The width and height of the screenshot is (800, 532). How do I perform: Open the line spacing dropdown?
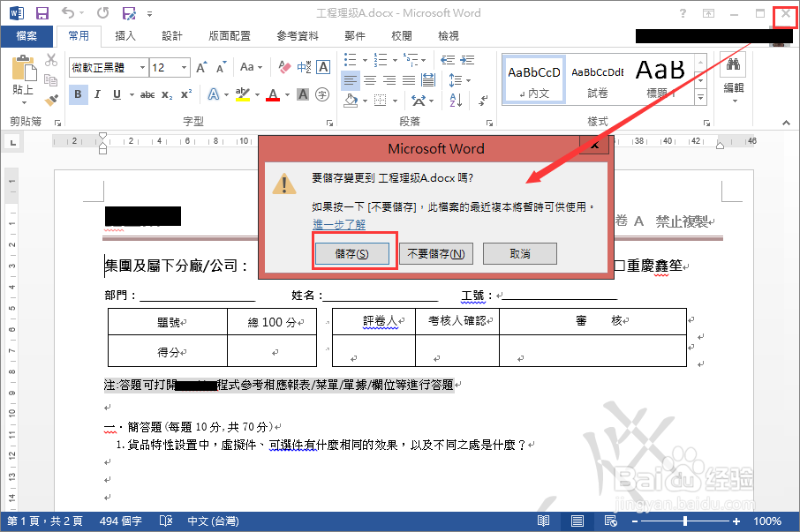click(459, 80)
